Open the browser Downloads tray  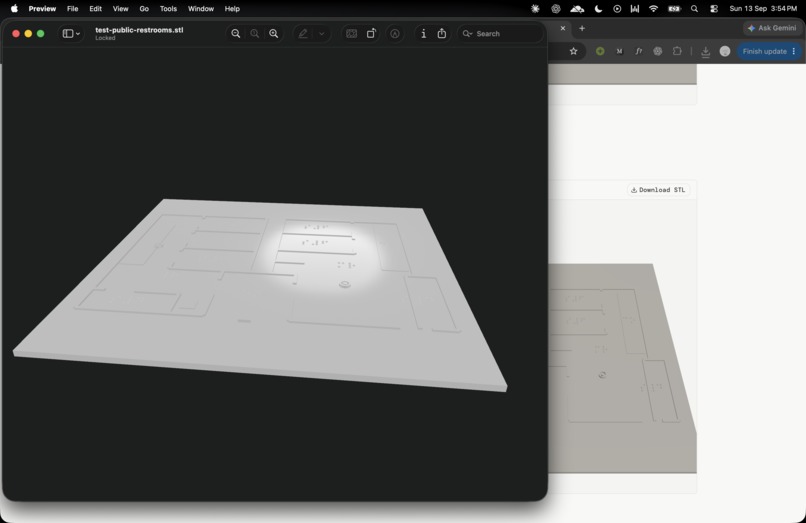pyautogui.click(x=705, y=51)
